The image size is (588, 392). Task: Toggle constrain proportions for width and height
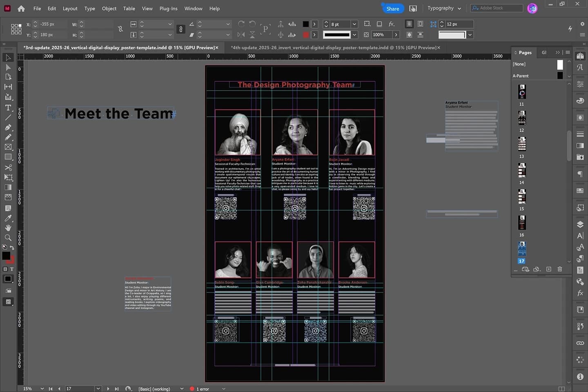pyautogui.click(x=120, y=29)
